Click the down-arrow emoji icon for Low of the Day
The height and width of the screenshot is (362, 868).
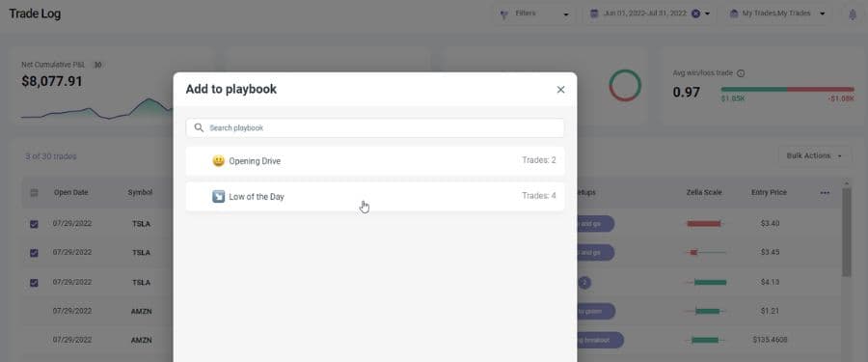tap(219, 196)
